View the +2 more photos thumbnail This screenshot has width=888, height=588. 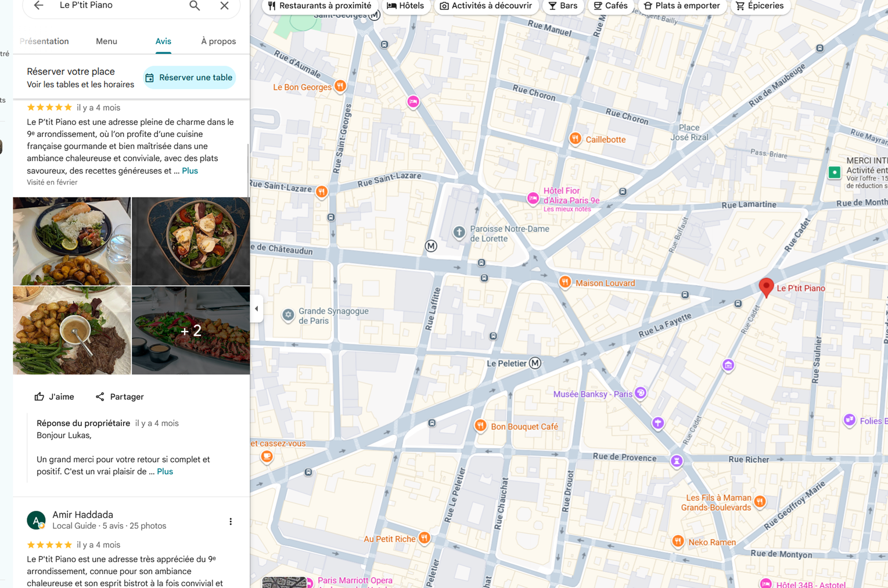[190, 330]
